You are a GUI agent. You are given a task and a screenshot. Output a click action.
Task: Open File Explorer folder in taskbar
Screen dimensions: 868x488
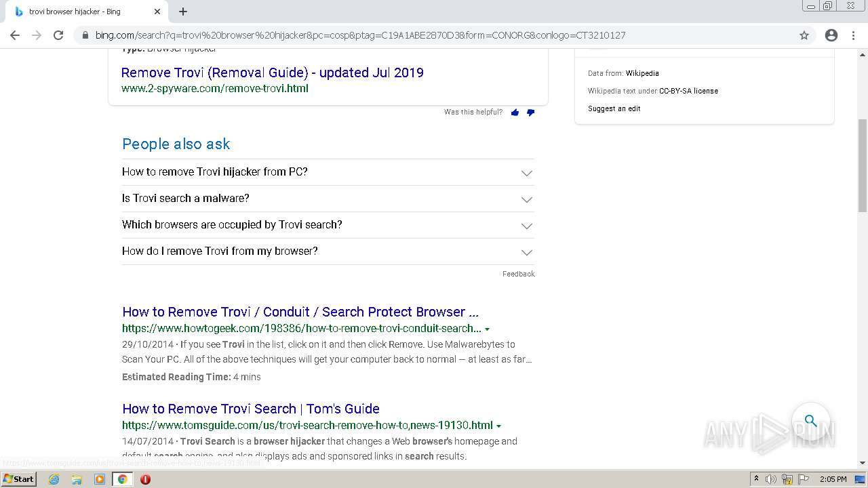77,479
